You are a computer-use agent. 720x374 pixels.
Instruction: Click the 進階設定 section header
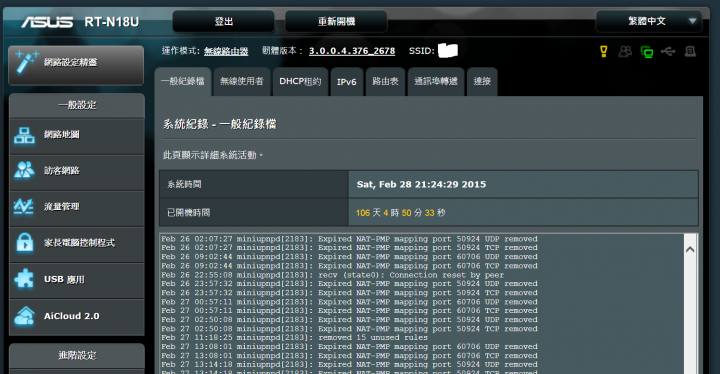pyautogui.click(x=77, y=355)
